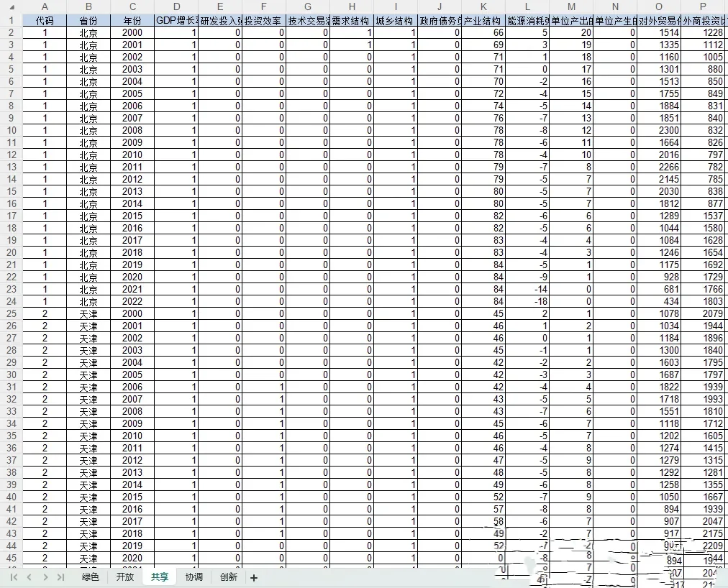Image resolution: width=728 pixels, height=588 pixels.
Task: Select the cell with value 66
Action: point(483,32)
